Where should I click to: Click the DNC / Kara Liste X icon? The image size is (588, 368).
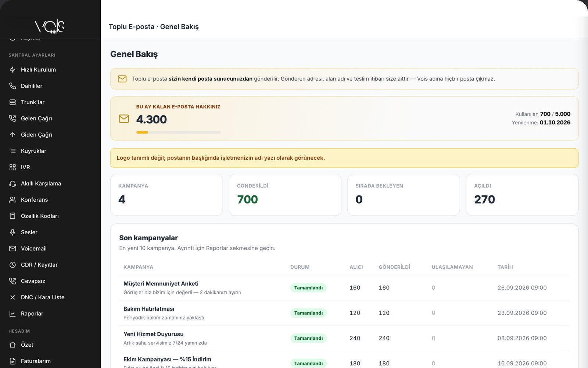coord(12,297)
